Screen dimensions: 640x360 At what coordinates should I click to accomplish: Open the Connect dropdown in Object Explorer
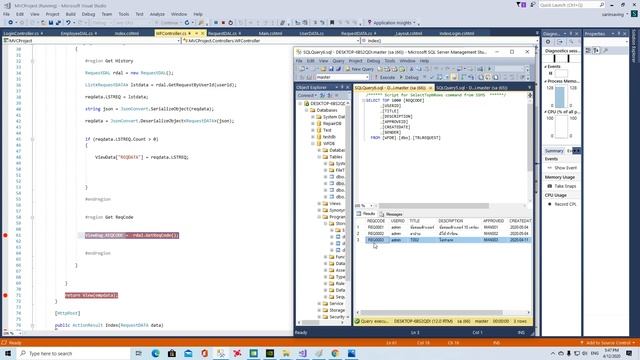307,96
